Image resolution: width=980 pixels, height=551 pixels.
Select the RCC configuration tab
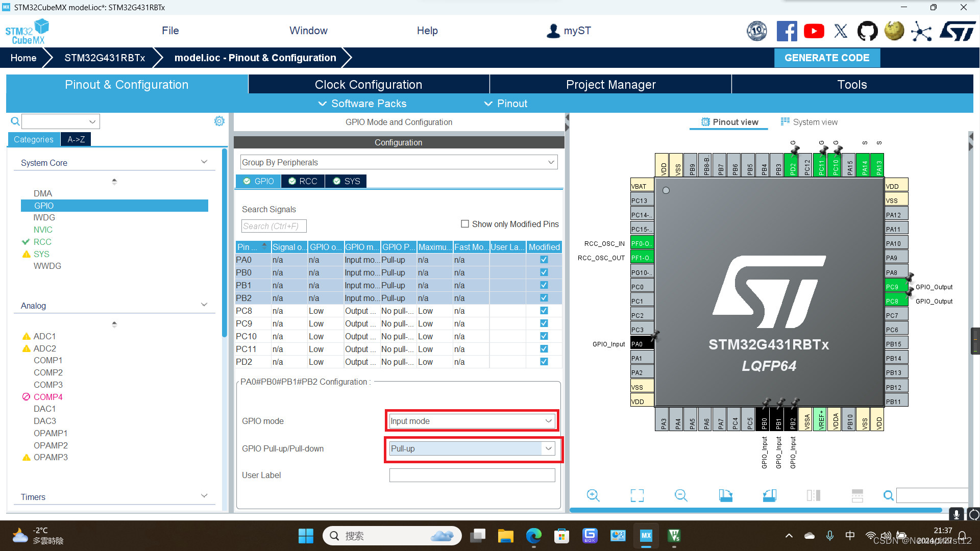pos(303,181)
